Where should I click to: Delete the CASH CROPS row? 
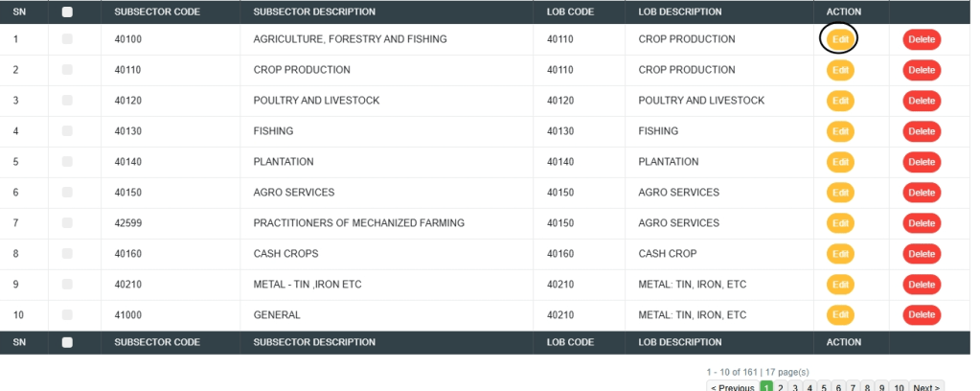(x=921, y=254)
